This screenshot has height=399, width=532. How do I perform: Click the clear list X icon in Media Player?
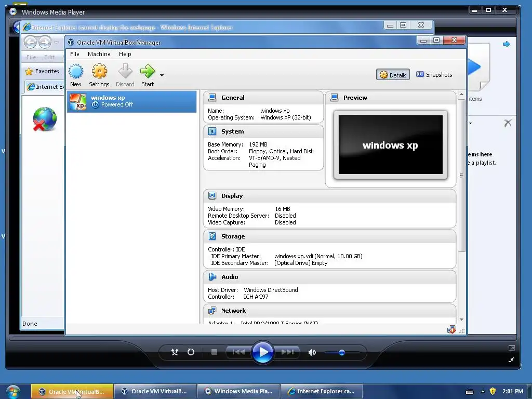(508, 123)
